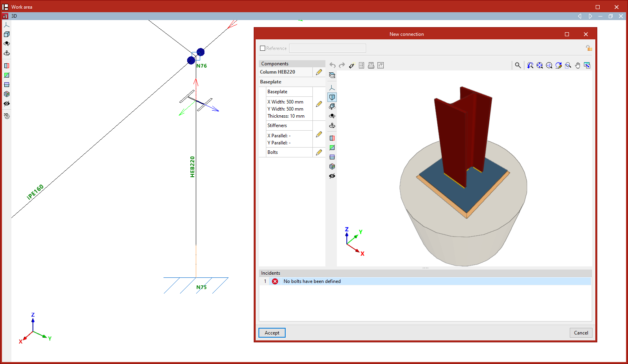Image resolution: width=628 pixels, height=364 pixels.
Task: Switch to next view with right arrow
Action: [590, 16]
